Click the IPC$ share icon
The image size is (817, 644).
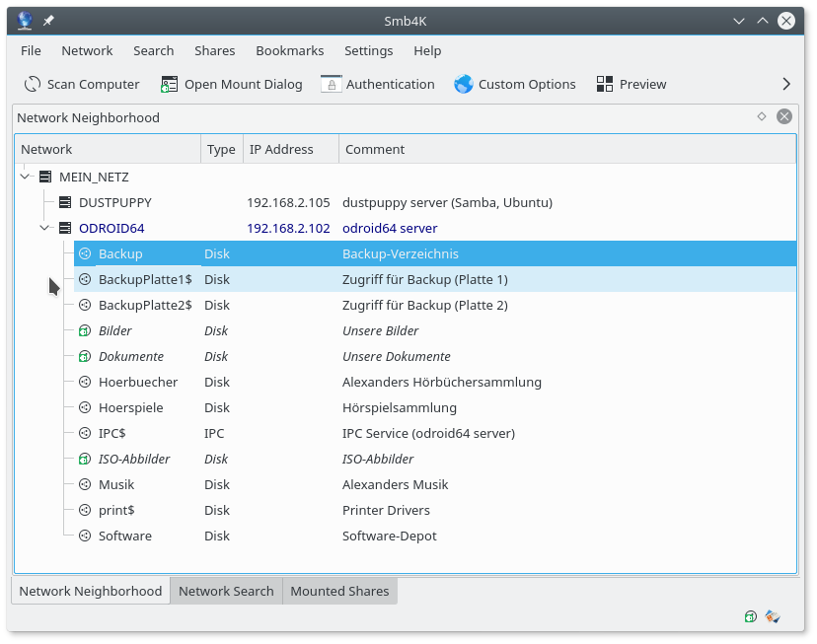click(x=85, y=434)
